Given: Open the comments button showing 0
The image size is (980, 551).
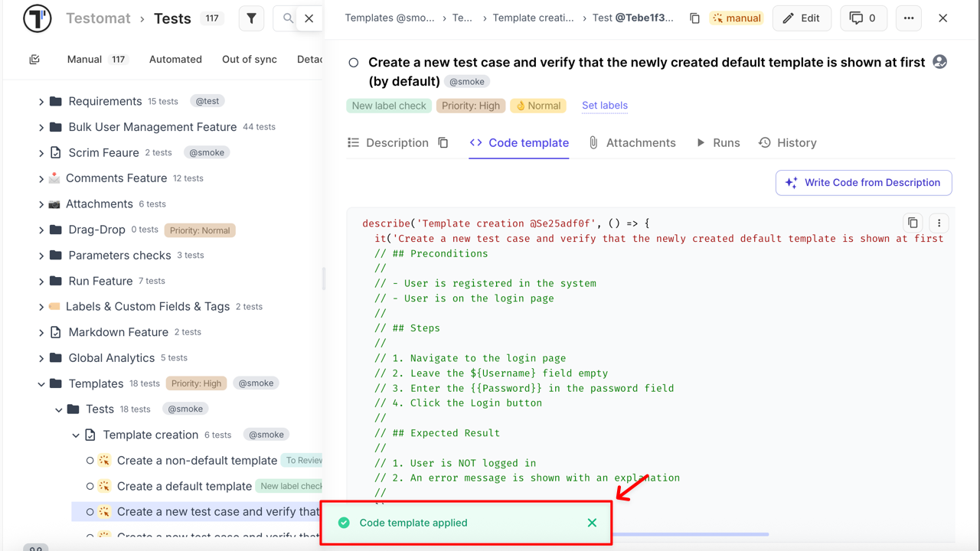Looking at the screenshot, I should click(x=863, y=18).
